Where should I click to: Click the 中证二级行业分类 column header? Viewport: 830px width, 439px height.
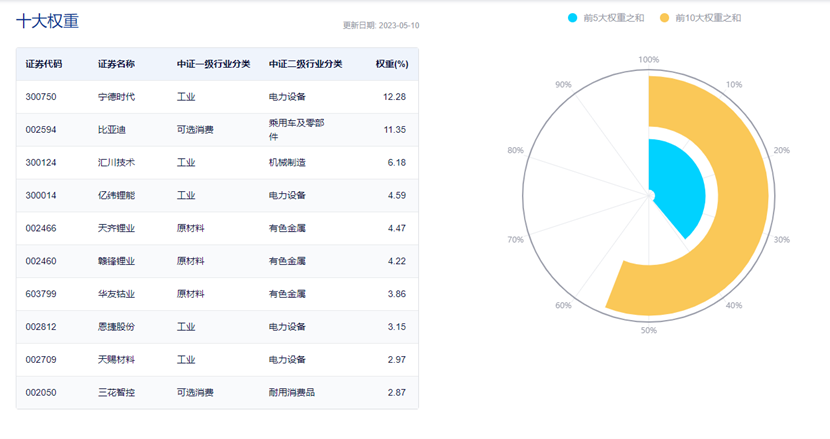point(305,64)
